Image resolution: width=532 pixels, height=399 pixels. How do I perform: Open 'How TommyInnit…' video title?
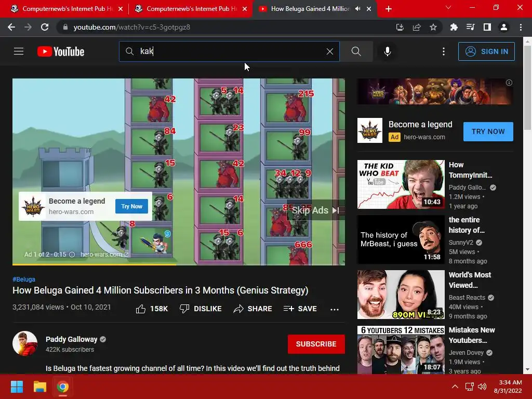coord(471,170)
